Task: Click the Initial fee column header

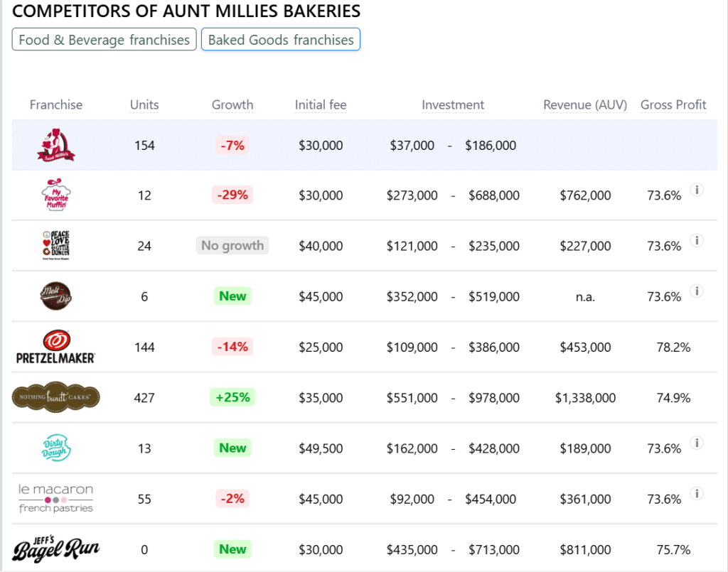Action: [x=321, y=105]
